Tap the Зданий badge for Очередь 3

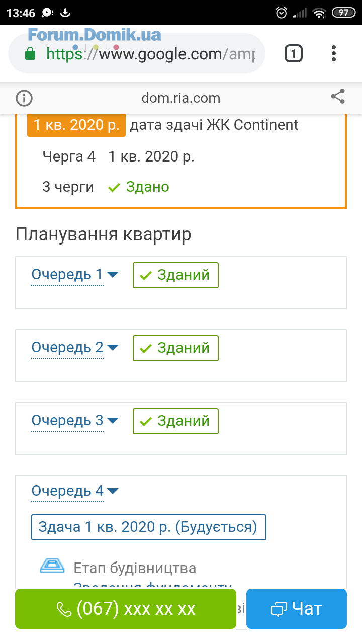175,421
